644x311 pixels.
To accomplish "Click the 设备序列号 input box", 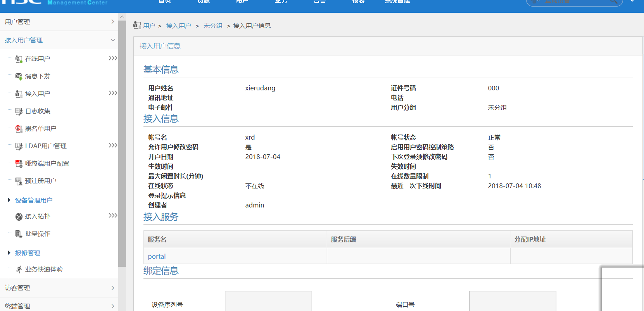I will coord(268,301).
